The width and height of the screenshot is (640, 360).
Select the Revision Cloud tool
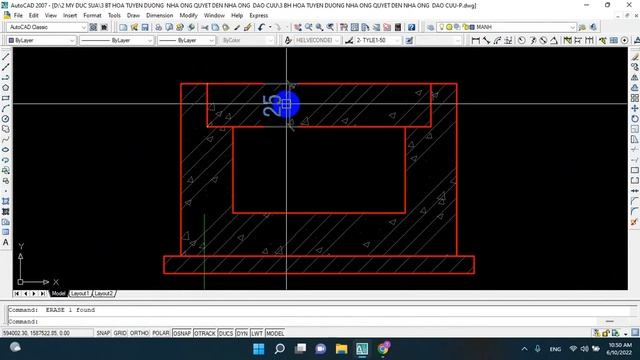(x=6, y=129)
